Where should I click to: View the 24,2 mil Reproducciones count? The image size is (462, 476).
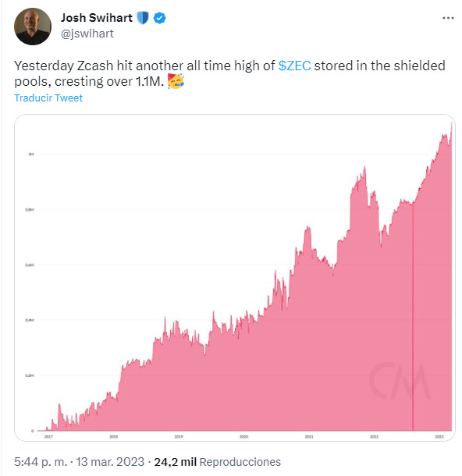pyautogui.click(x=217, y=462)
